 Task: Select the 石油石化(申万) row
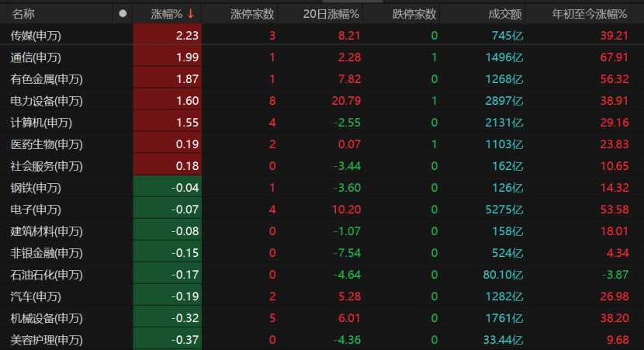click(x=322, y=275)
